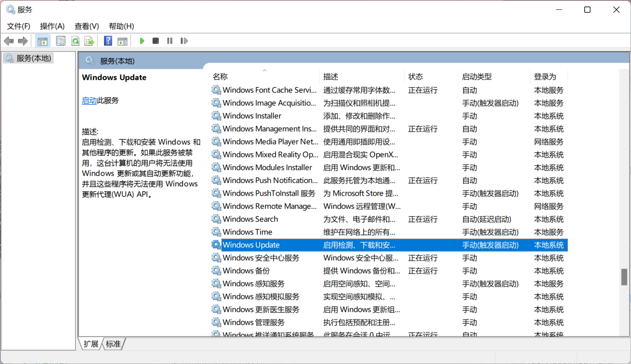Open the 操作(A) menu
Image resolution: width=631 pixels, height=364 pixels.
point(52,26)
